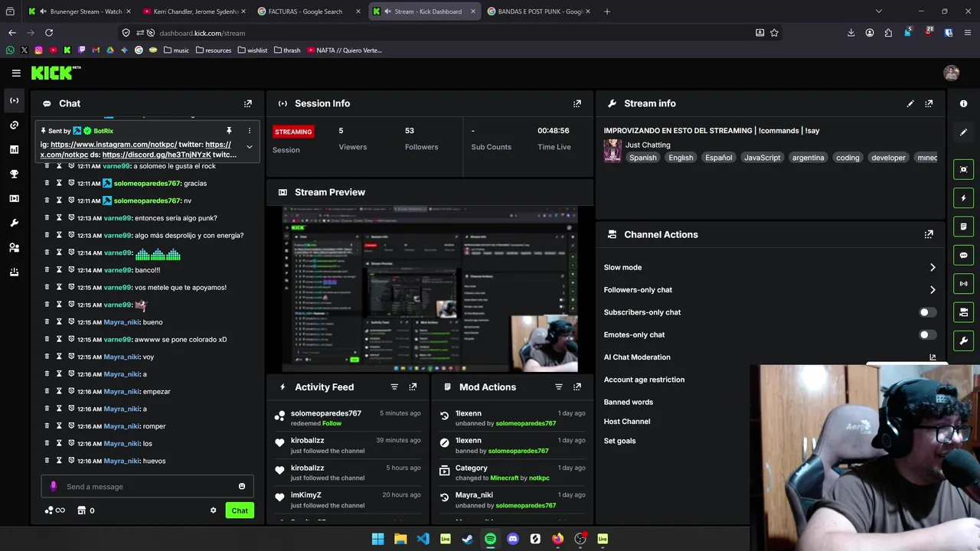Open Spotify from the taskbar
The width and height of the screenshot is (980, 551).
pos(490,539)
